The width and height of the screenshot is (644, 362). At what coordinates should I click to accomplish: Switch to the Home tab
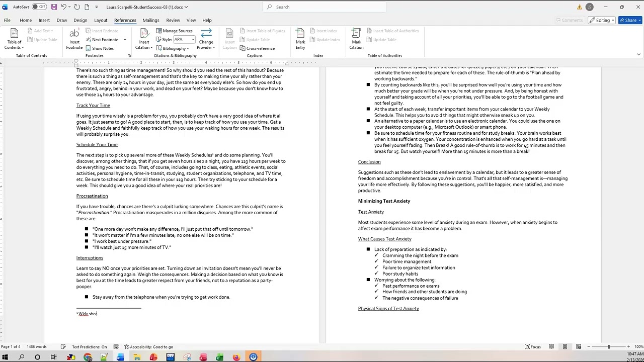click(26, 20)
